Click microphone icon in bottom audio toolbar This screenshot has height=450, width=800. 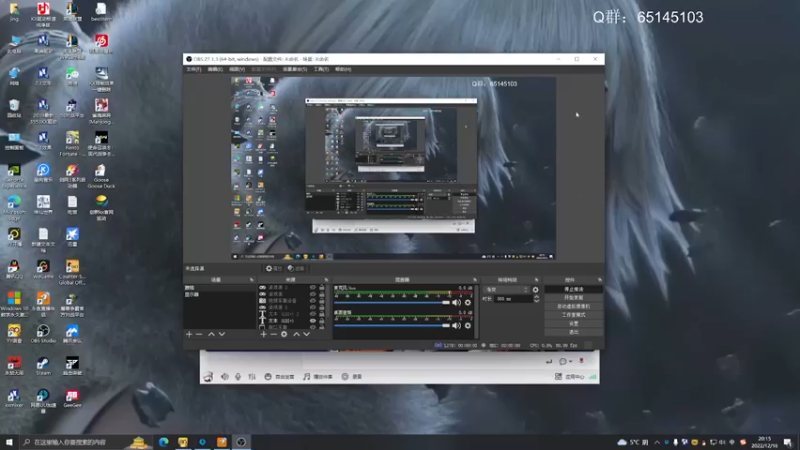click(238, 377)
